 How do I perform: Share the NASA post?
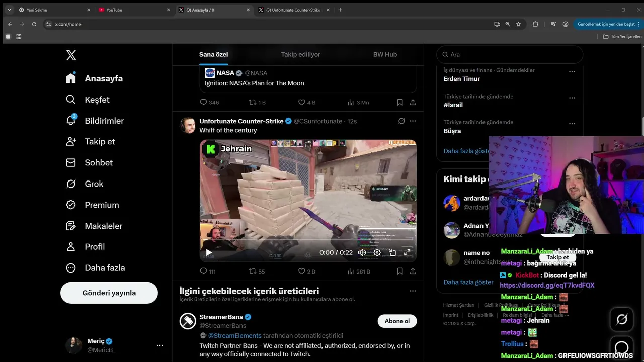tap(413, 102)
